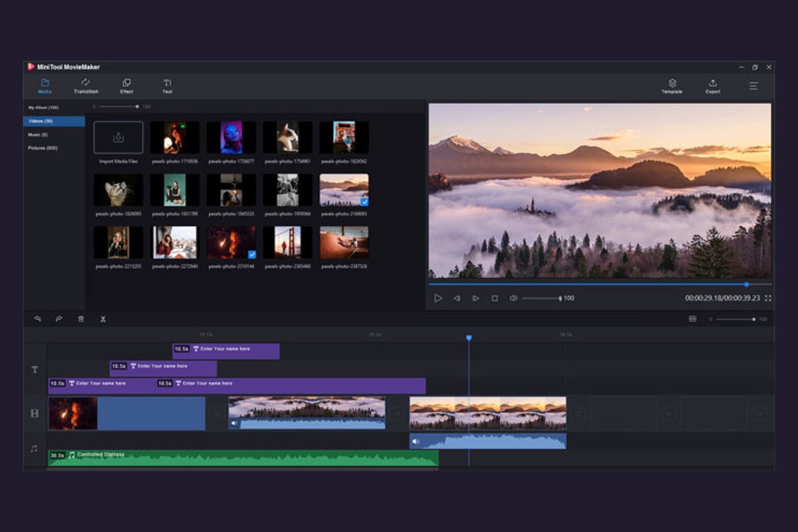Viewport: 798px width, 532px height.
Task: Open the Effect tab
Action: [127, 86]
